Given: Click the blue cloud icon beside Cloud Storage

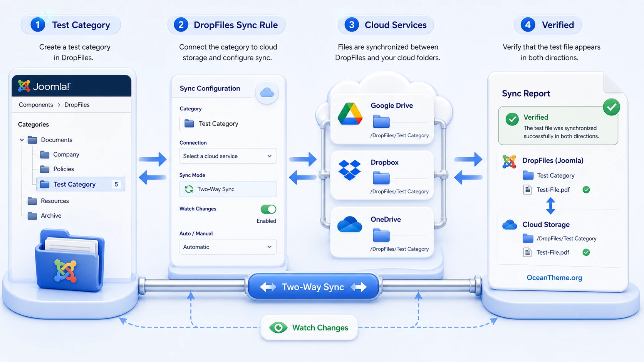Looking at the screenshot, I should [x=510, y=225].
